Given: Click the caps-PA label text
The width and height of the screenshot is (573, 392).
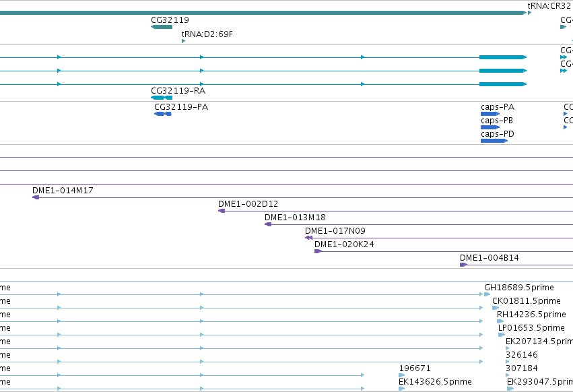Looking at the screenshot, I should click(498, 107).
